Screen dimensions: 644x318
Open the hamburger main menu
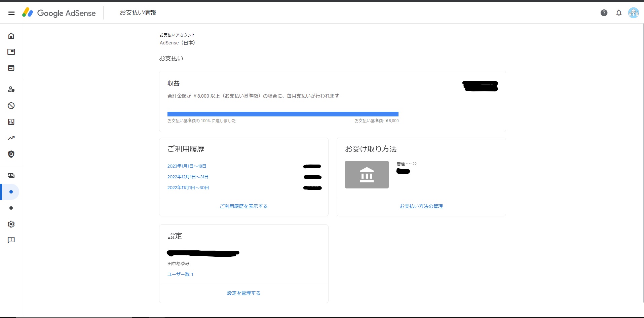(11, 13)
